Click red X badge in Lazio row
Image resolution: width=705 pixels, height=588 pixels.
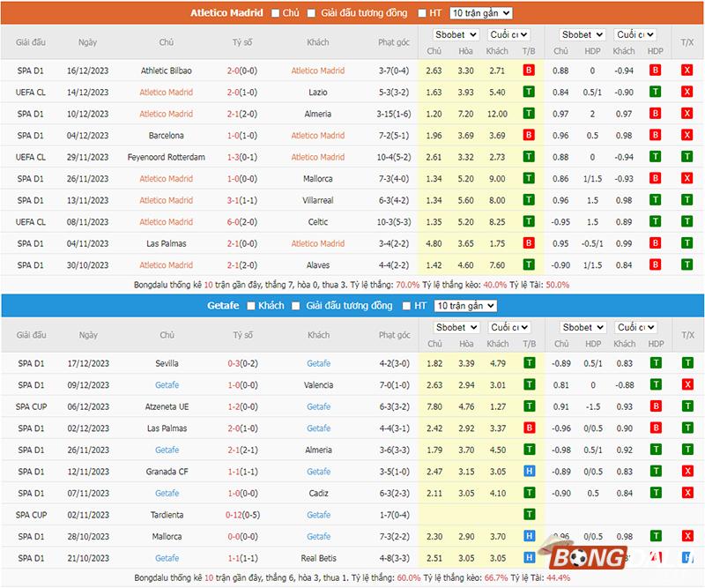[686, 92]
